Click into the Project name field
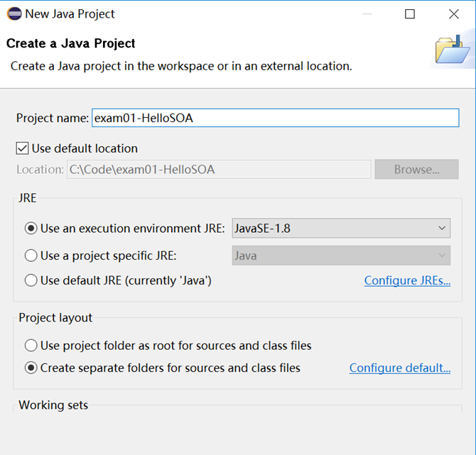Viewport: 476px width, 455px height. [275, 118]
